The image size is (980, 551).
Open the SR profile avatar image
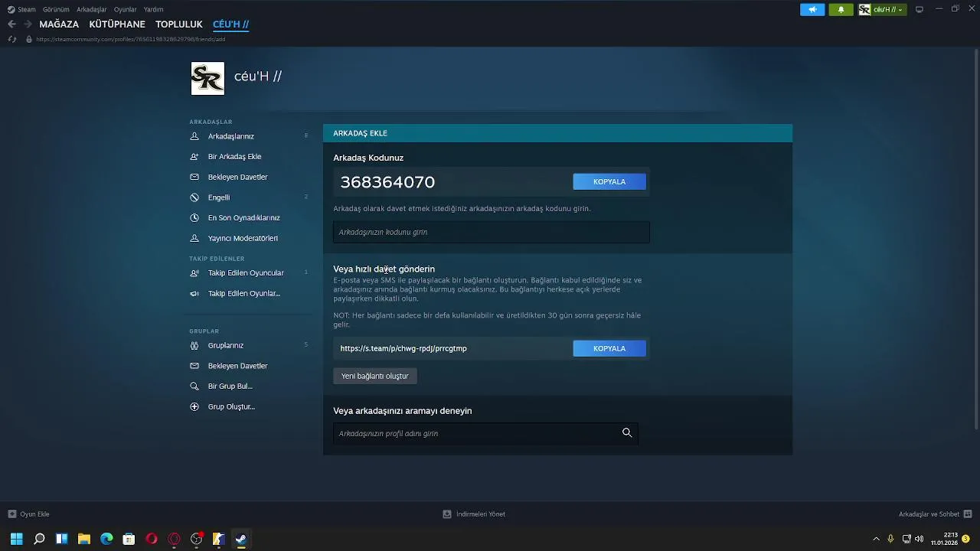point(207,78)
